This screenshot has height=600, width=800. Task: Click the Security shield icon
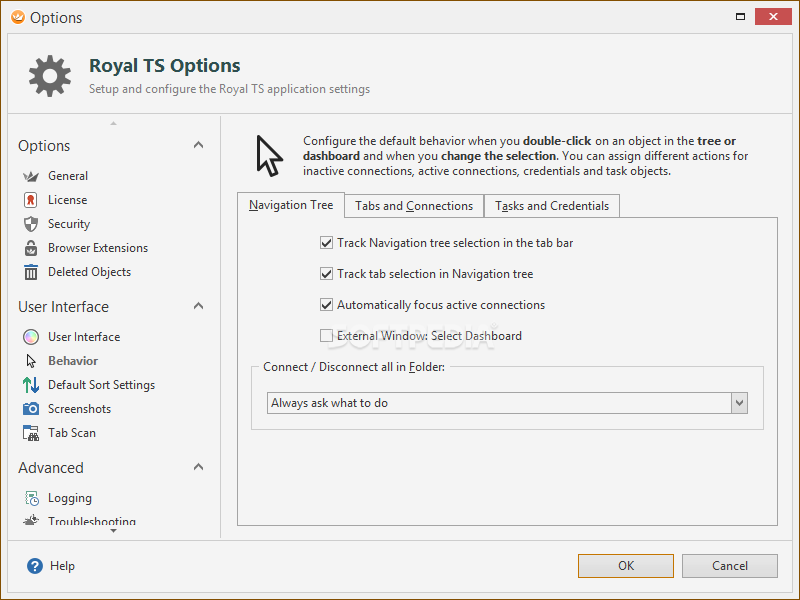pos(31,224)
